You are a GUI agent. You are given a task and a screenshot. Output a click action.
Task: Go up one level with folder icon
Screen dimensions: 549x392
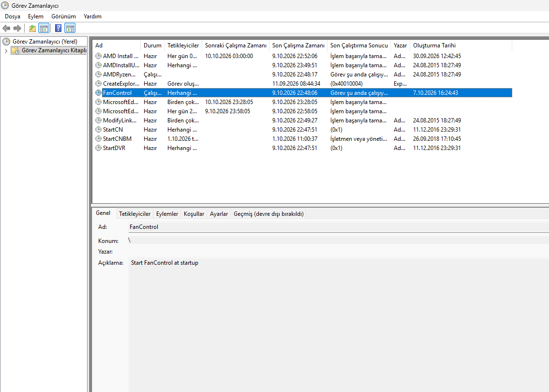click(32, 29)
